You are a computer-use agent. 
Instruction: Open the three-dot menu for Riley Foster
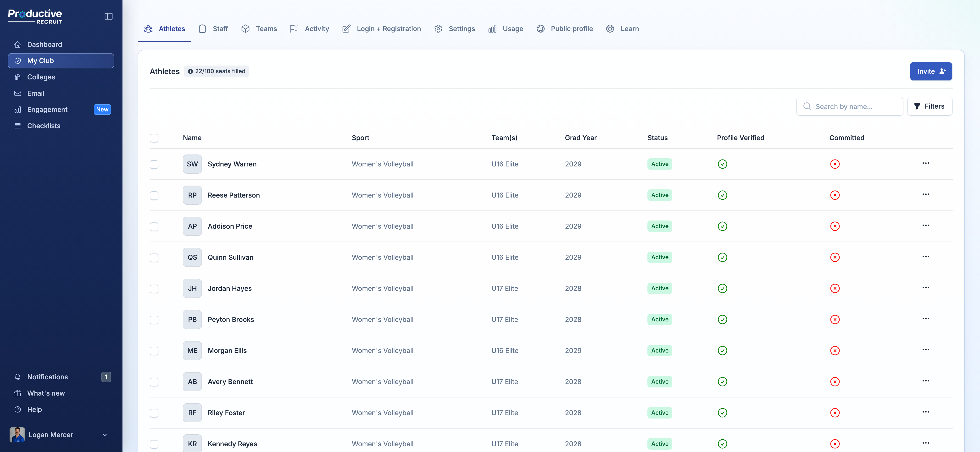[x=926, y=412]
